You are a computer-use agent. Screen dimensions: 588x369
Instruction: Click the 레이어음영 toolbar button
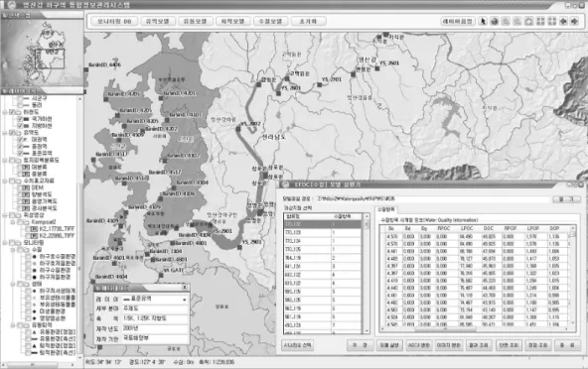(458, 22)
